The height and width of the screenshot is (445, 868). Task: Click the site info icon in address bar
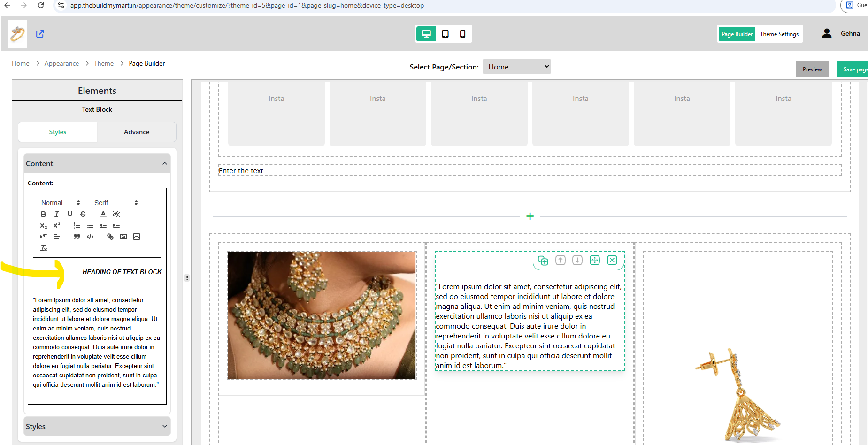pos(61,5)
